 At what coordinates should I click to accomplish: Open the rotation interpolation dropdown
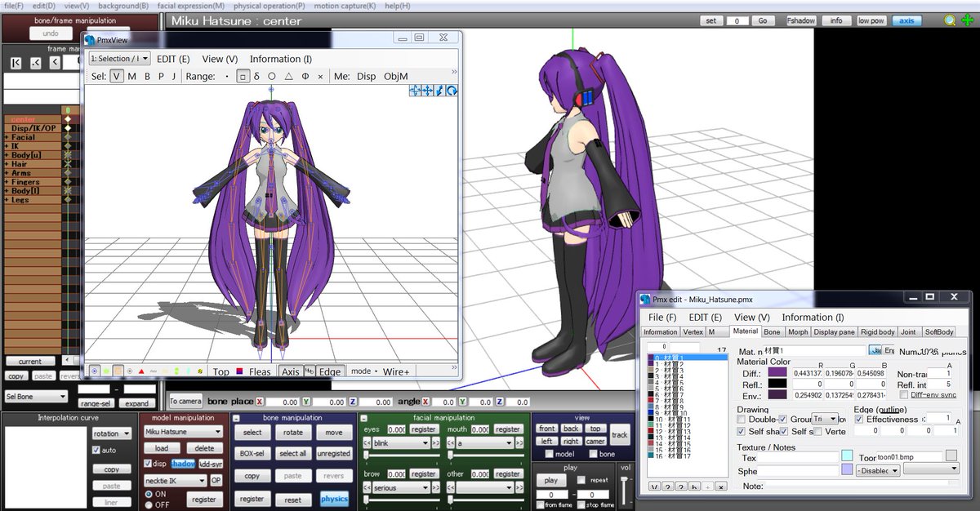[111, 433]
